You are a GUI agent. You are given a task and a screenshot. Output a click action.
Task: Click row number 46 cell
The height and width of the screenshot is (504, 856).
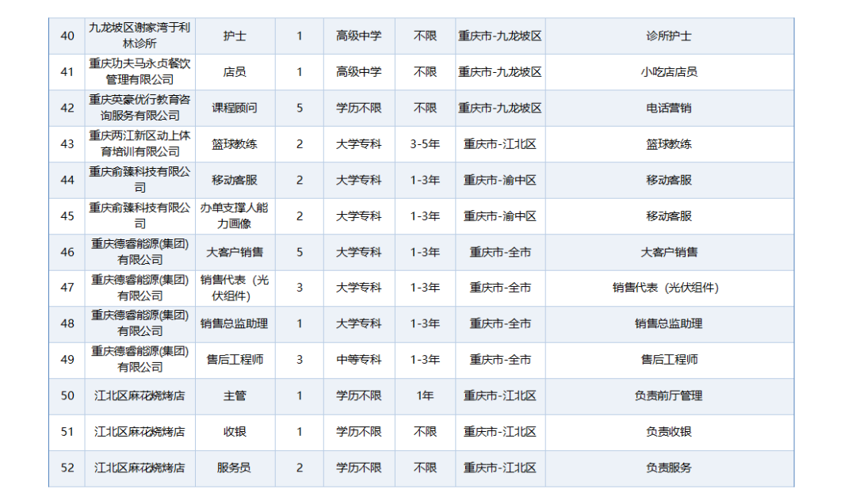(x=67, y=252)
